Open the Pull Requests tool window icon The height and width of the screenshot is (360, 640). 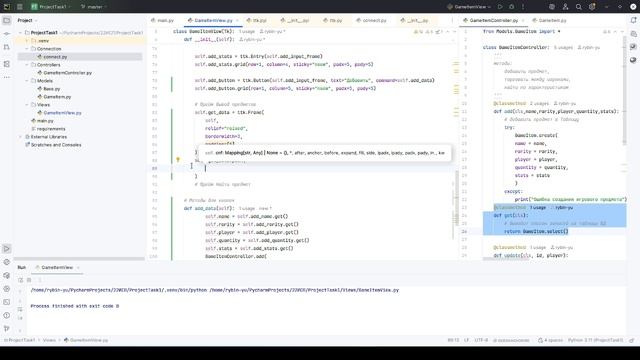tap(7, 48)
